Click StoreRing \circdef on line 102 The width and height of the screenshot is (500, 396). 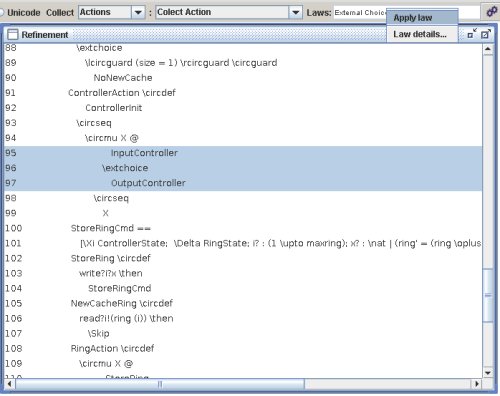[x=111, y=258]
